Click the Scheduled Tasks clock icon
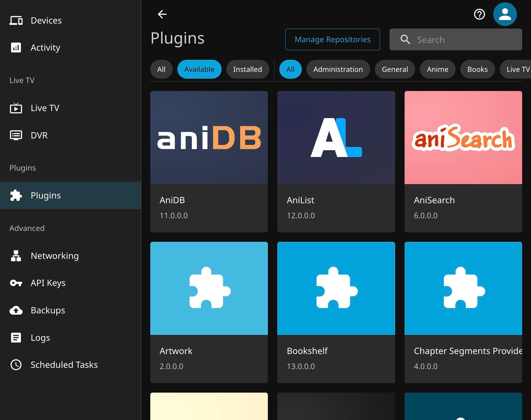The height and width of the screenshot is (420, 531). (x=16, y=365)
